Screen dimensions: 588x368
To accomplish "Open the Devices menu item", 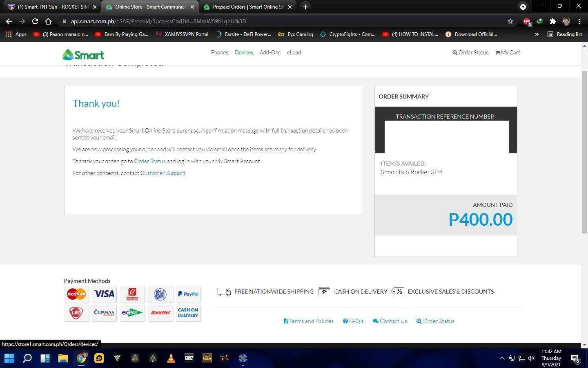I will click(x=244, y=52).
